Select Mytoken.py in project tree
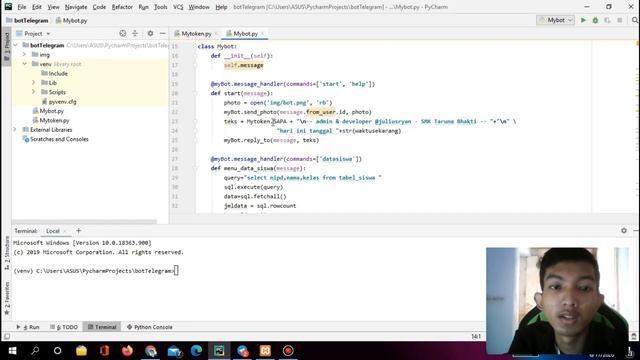640x360 pixels. [54, 120]
